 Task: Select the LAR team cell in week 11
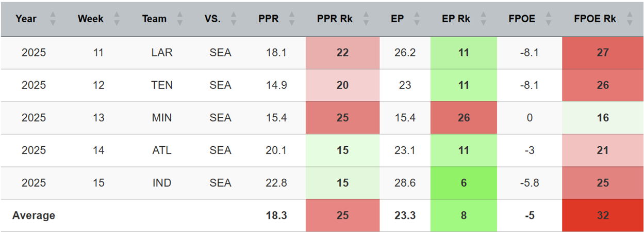pyautogui.click(x=162, y=53)
